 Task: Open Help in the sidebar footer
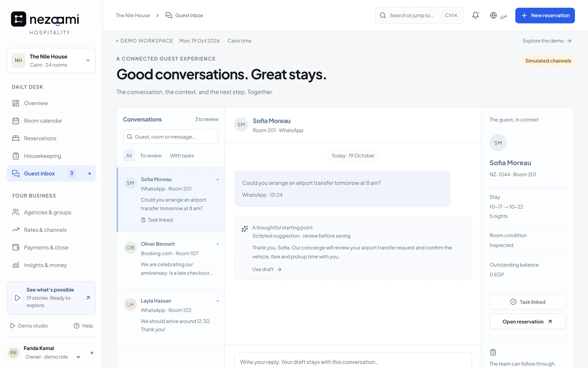pyautogui.click(x=83, y=326)
